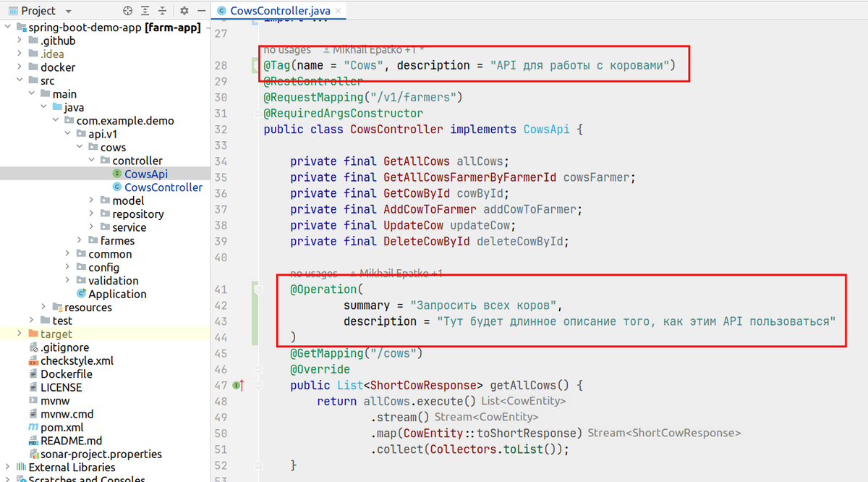Expand the docker folder

click(20, 67)
